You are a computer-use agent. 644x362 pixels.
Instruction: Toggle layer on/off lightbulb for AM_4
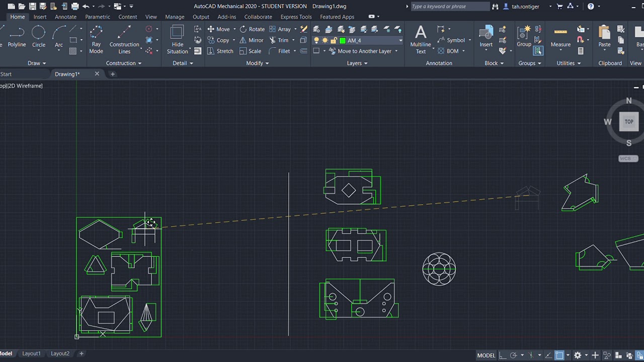[316, 40]
